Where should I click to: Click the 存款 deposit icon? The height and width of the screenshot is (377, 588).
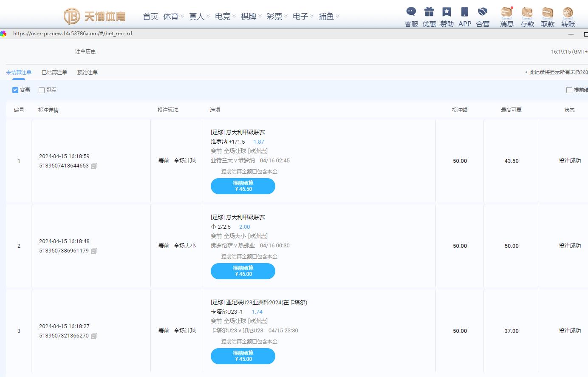coord(527,12)
